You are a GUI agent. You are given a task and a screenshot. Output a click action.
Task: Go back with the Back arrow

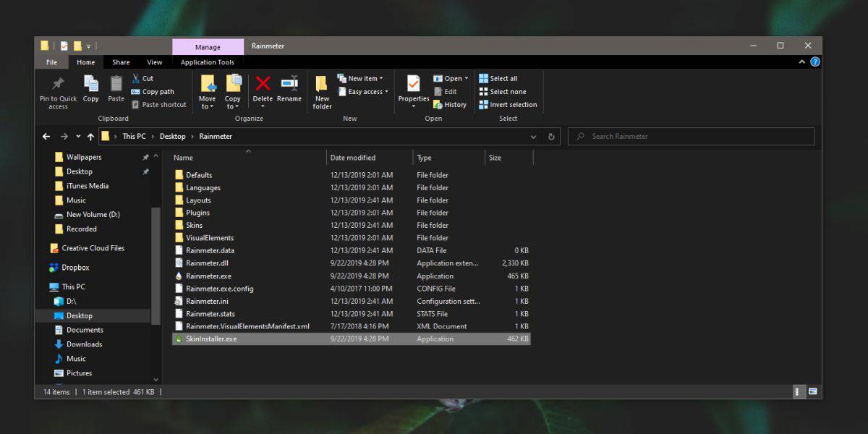click(x=46, y=136)
